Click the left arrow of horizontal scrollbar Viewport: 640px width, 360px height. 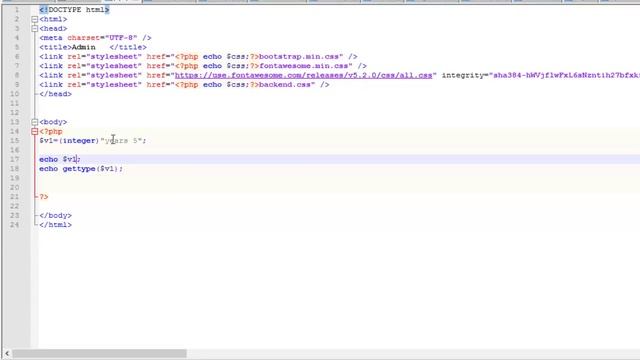(7, 353)
